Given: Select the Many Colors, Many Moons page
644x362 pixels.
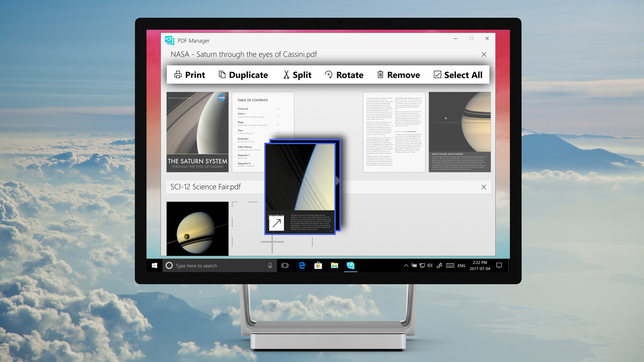Looking at the screenshot, I should [460, 132].
